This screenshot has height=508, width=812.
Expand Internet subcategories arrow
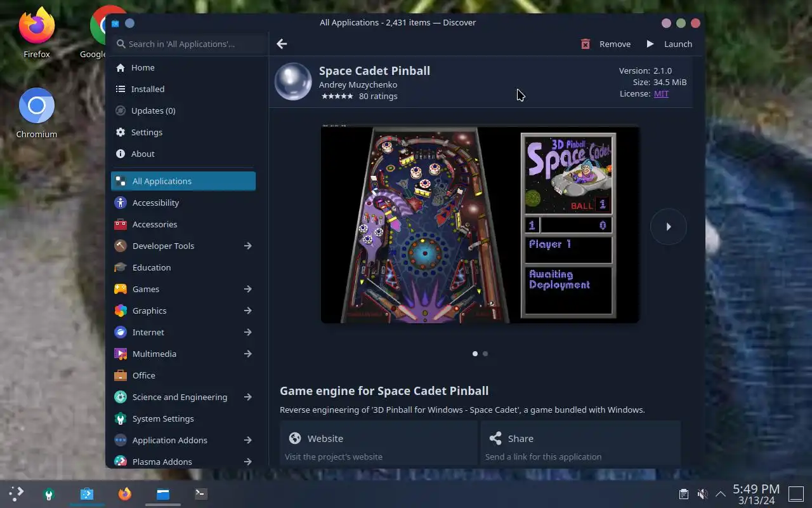point(248,332)
